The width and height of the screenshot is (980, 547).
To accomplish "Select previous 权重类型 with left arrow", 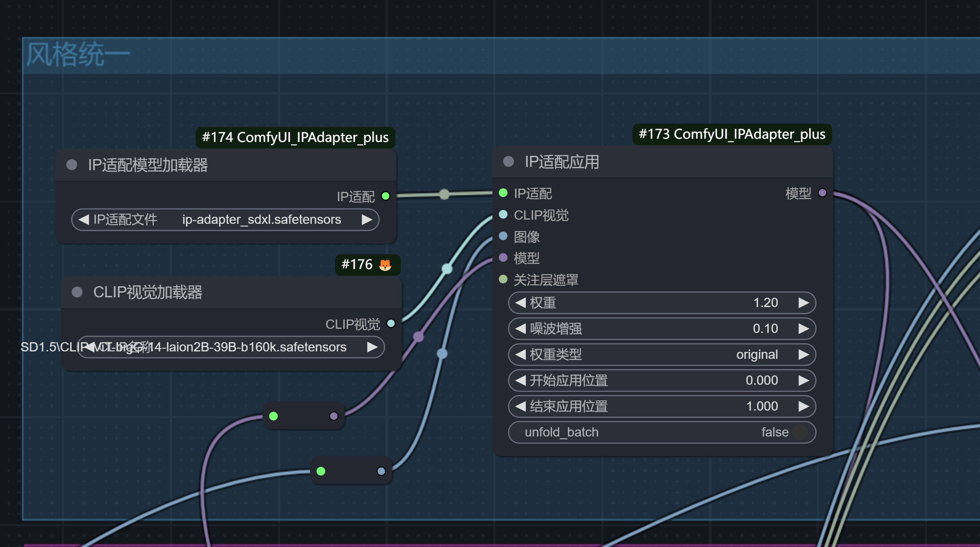I will (x=521, y=354).
